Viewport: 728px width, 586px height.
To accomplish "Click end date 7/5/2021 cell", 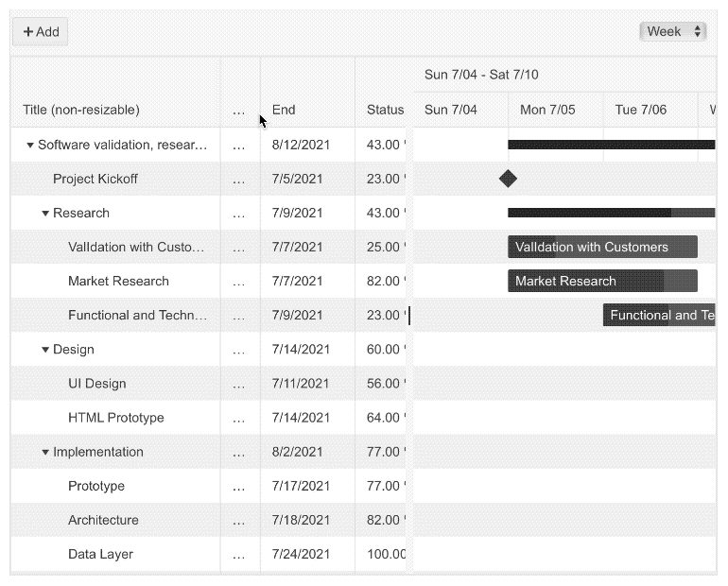I will [308, 179].
